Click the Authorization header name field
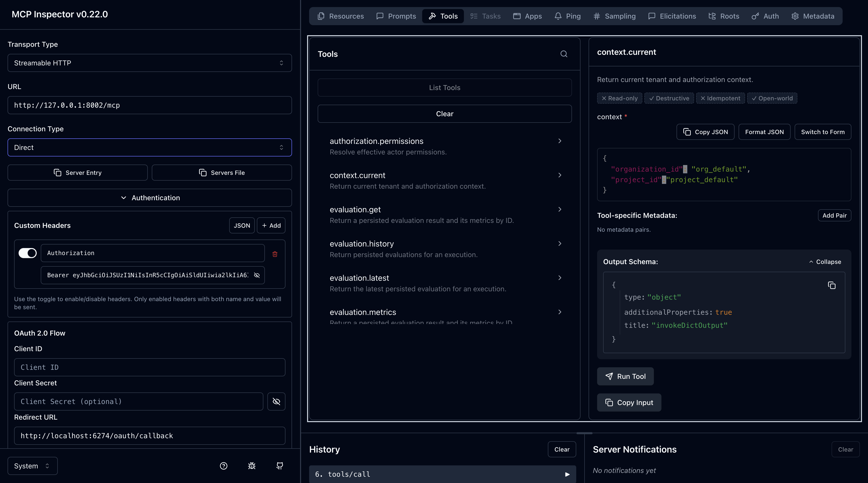Image resolution: width=868 pixels, height=483 pixels. (153, 253)
